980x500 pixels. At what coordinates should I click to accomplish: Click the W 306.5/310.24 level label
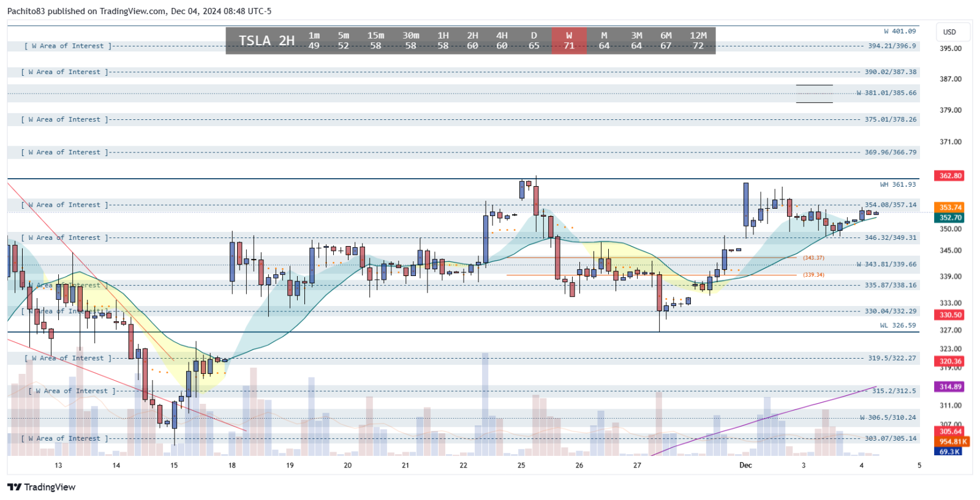[888, 417]
